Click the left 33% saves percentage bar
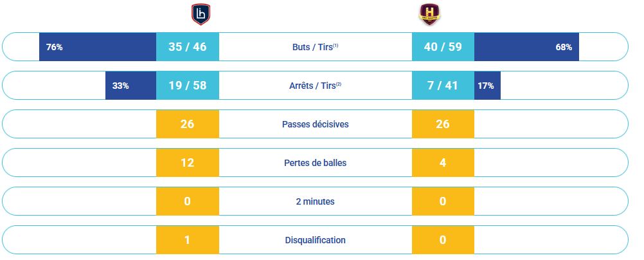The image size is (644, 260). tap(130, 86)
